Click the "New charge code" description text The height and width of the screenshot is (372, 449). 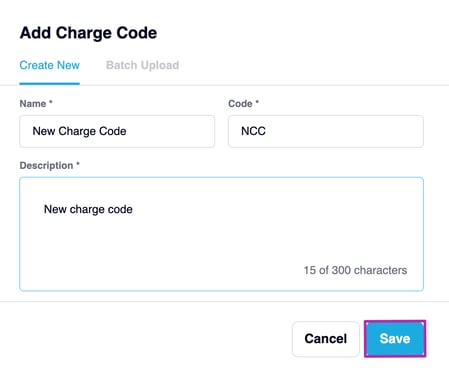coord(88,209)
